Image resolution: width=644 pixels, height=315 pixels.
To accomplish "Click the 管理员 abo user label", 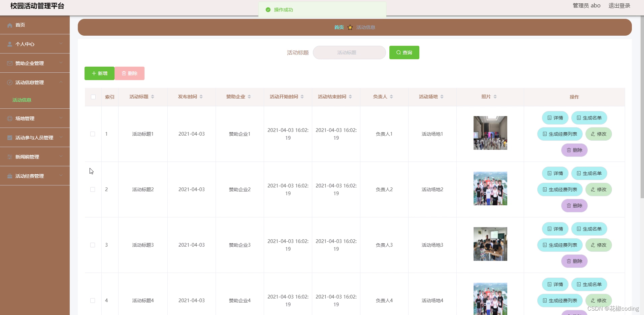I will pyautogui.click(x=586, y=5).
